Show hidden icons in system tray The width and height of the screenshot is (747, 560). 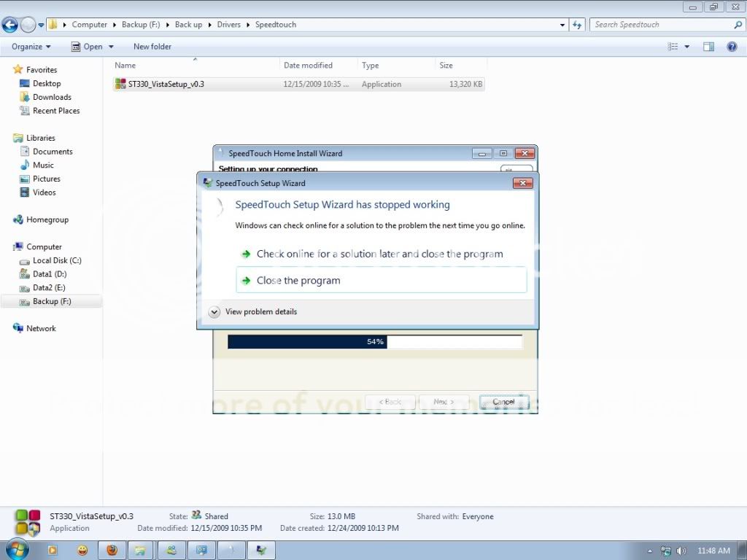pos(650,551)
